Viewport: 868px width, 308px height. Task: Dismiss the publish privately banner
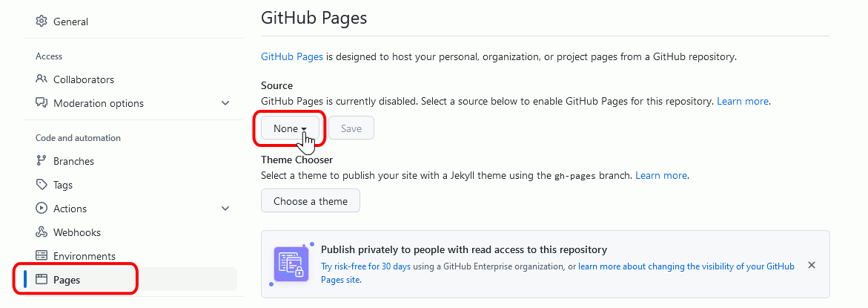click(812, 266)
